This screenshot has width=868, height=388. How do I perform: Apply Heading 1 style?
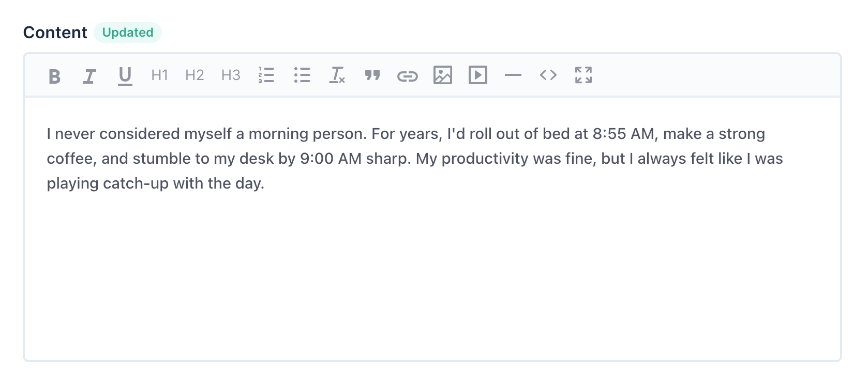point(159,75)
